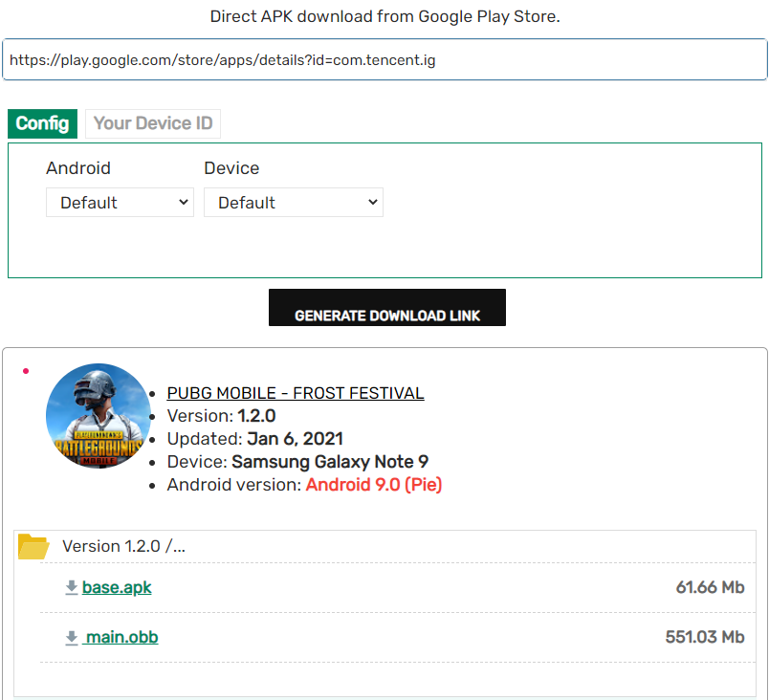769x700 pixels.
Task: Open the Device dropdown
Action: tap(294, 203)
